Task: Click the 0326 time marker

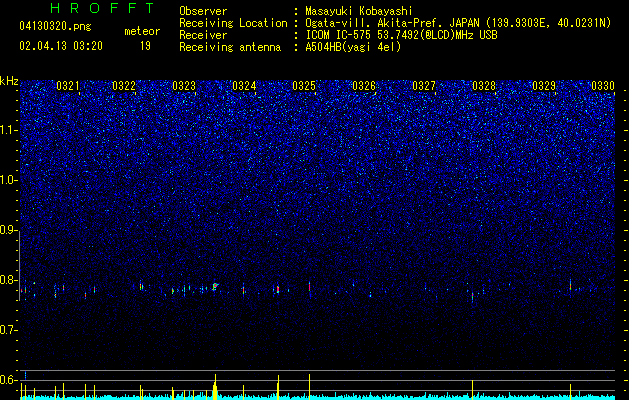Action: point(364,86)
